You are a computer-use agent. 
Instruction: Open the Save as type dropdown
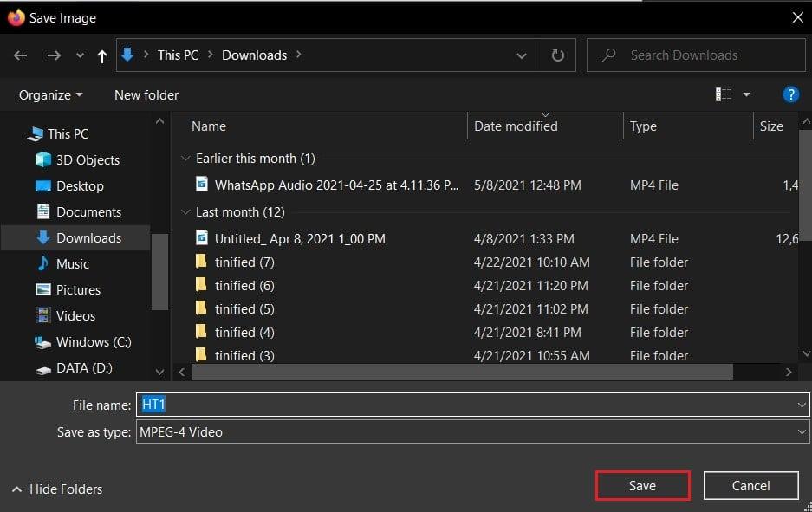pyautogui.click(x=472, y=431)
